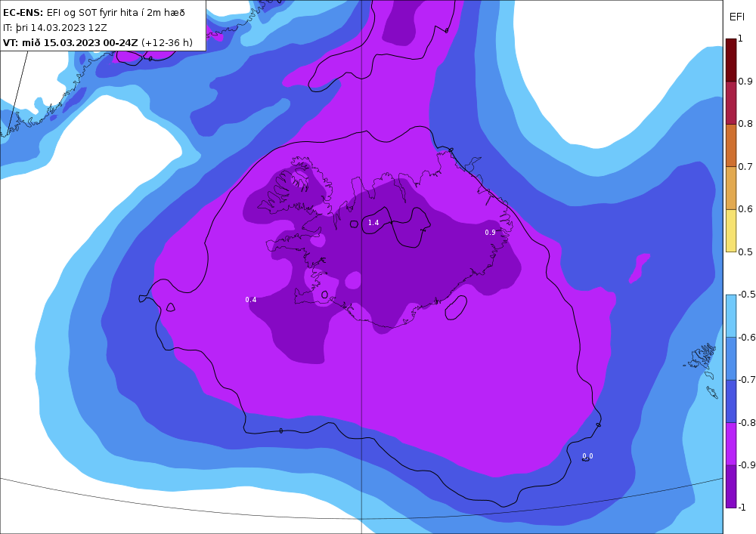Click the SOT contour label 0.4
Screen dimensions: 756x534
(x=251, y=300)
